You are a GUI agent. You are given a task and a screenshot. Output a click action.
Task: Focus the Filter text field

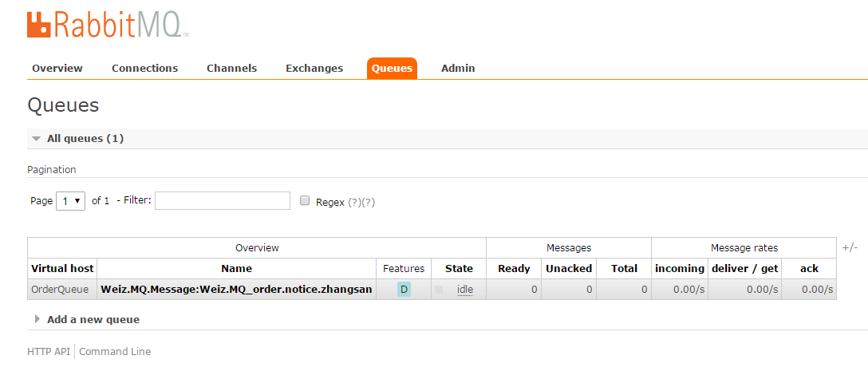[222, 201]
